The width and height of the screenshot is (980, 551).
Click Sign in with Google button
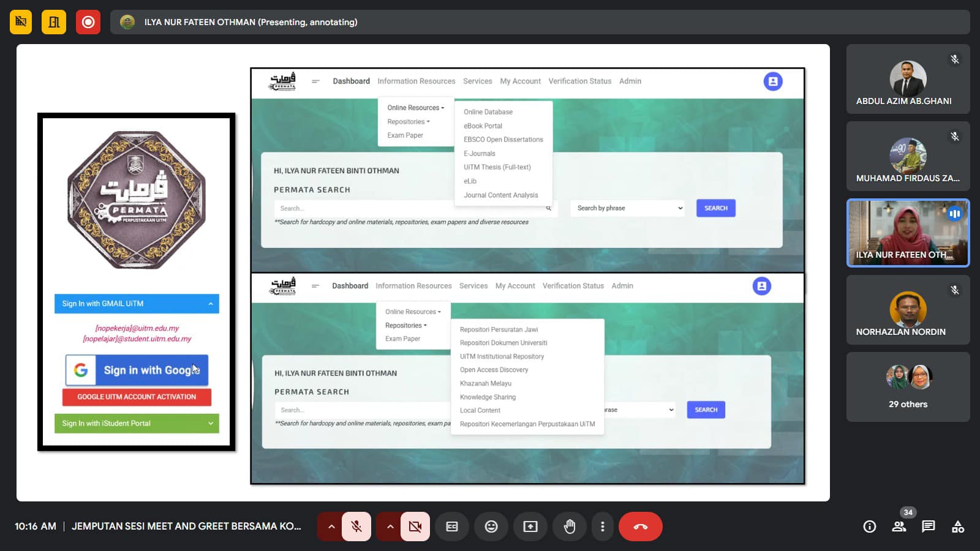pyautogui.click(x=137, y=370)
